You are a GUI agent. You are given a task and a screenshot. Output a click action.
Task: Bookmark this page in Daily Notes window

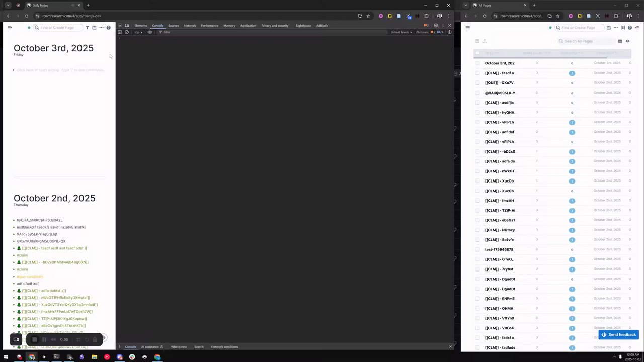click(368, 16)
